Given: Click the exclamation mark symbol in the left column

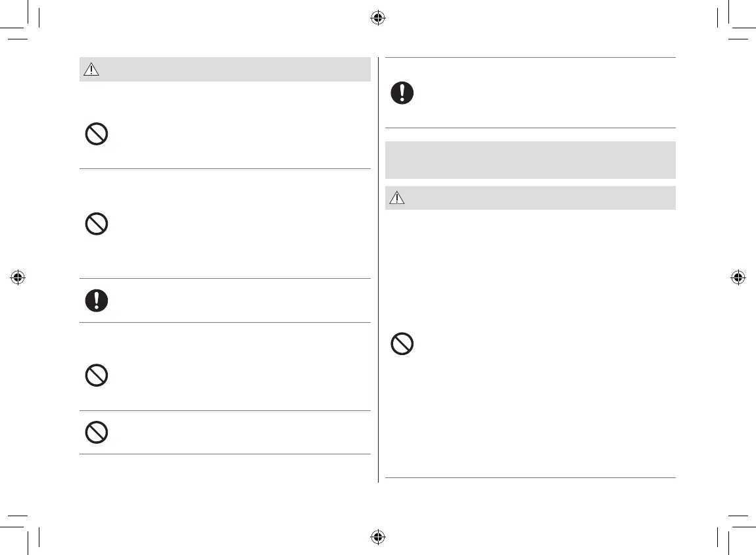Looking at the screenshot, I should [97, 301].
